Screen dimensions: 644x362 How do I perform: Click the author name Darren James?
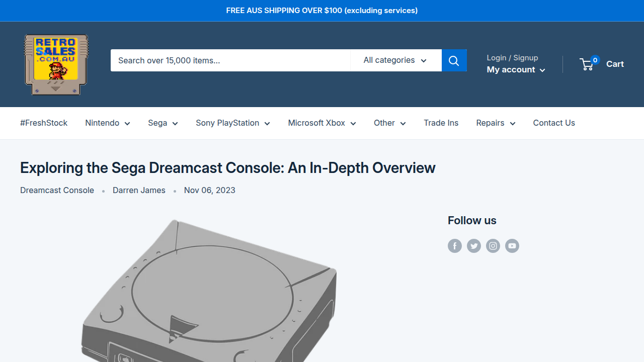139,190
